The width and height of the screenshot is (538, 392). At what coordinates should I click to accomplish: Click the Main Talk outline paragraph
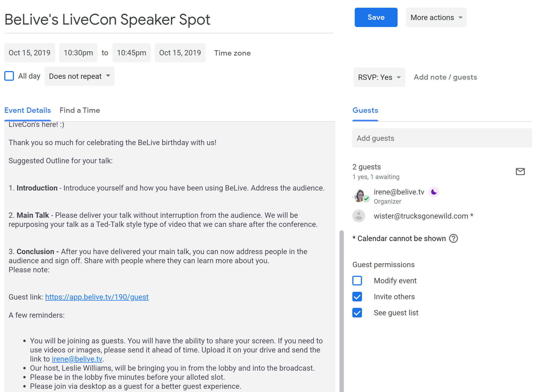coord(163,220)
